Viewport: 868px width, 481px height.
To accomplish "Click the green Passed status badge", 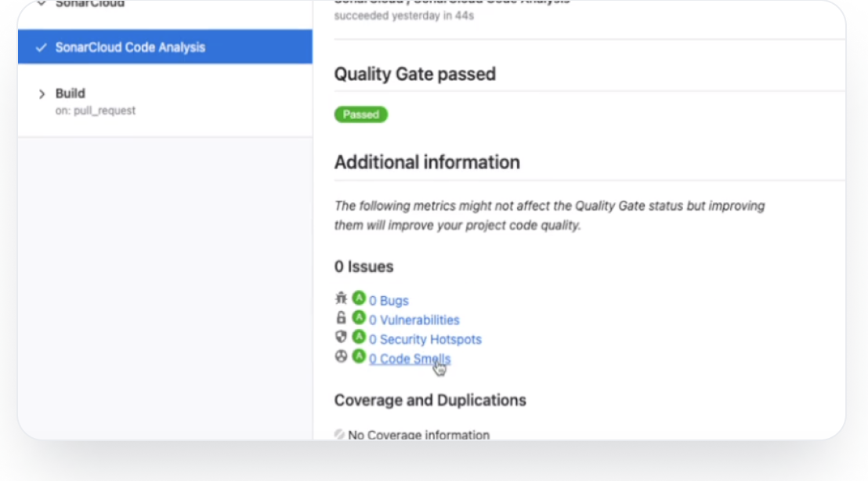I will click(361, 114).
